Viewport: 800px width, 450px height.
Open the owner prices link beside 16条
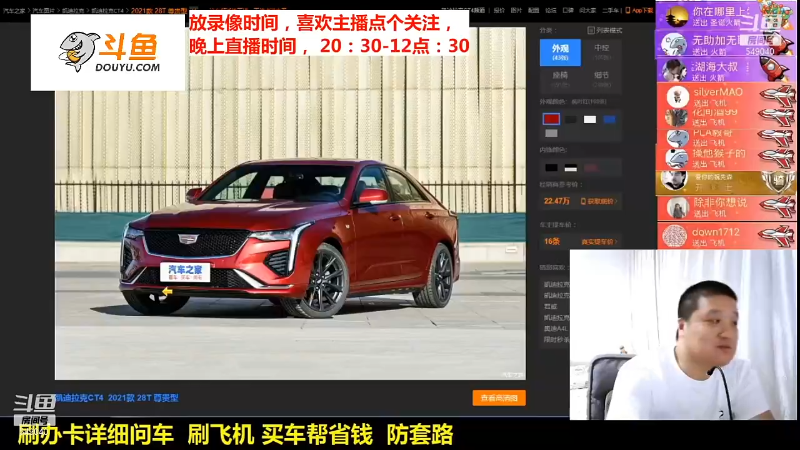(599, 242)
